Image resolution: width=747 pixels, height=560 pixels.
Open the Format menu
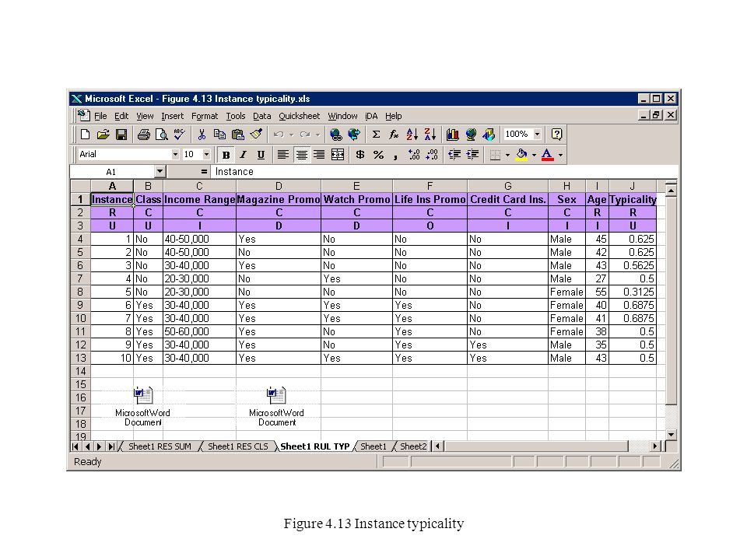[x=205, y=116]
